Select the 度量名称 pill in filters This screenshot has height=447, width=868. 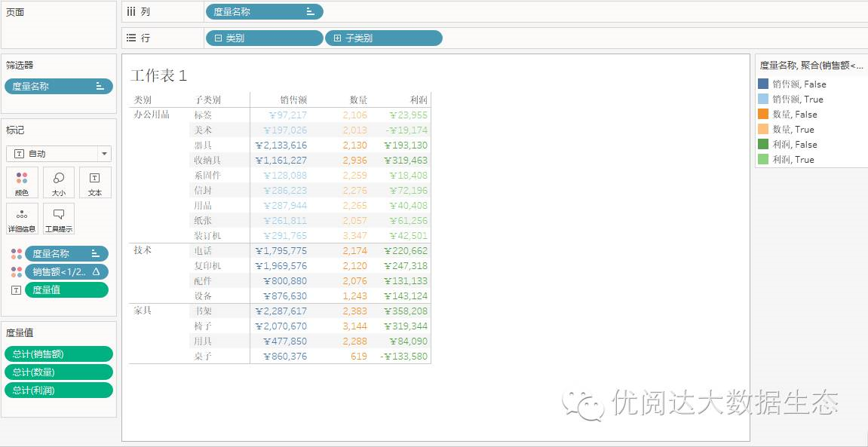(59, 86)
